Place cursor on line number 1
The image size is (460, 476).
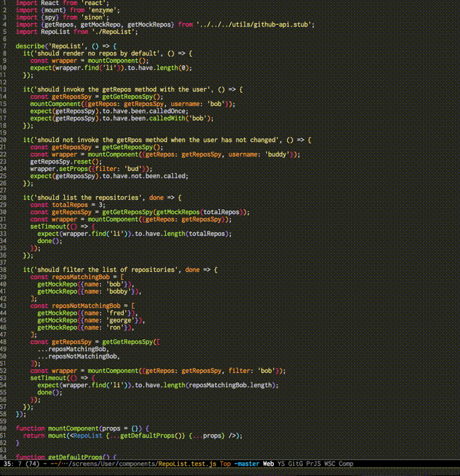coord(5,4)
